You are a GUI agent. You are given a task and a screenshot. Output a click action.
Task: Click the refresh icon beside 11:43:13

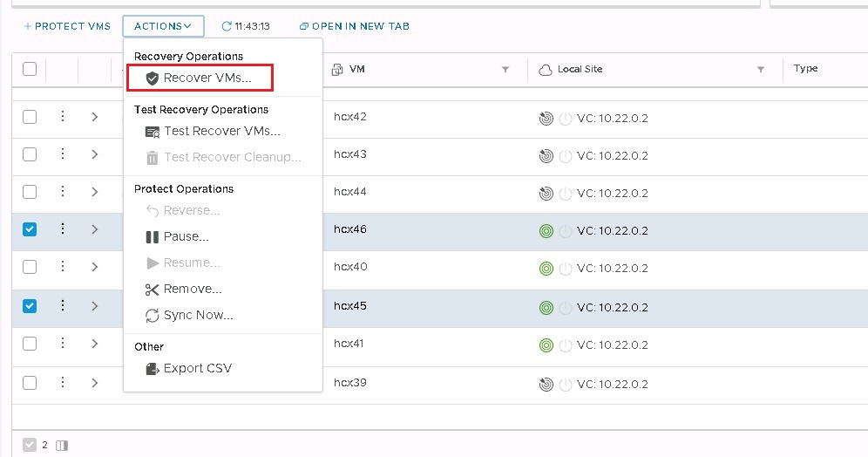click(227, 26)
